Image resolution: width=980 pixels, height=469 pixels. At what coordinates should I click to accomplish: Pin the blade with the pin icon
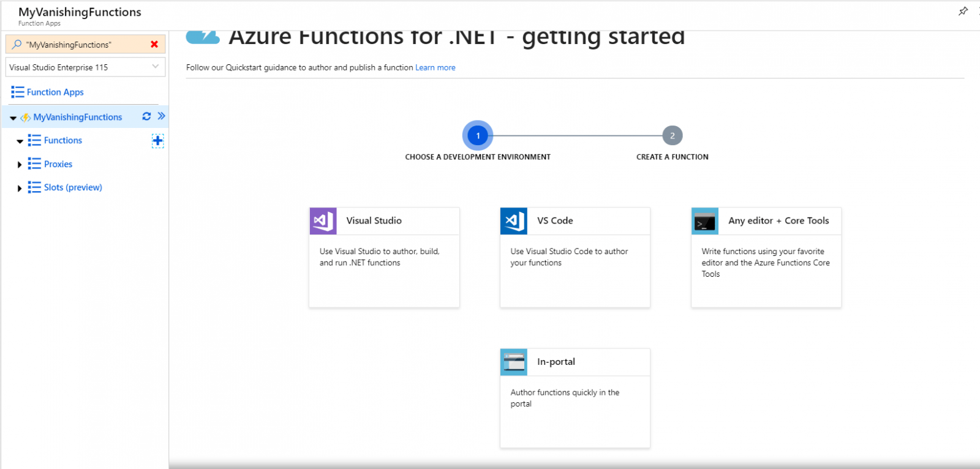click(x=963, y=11)
